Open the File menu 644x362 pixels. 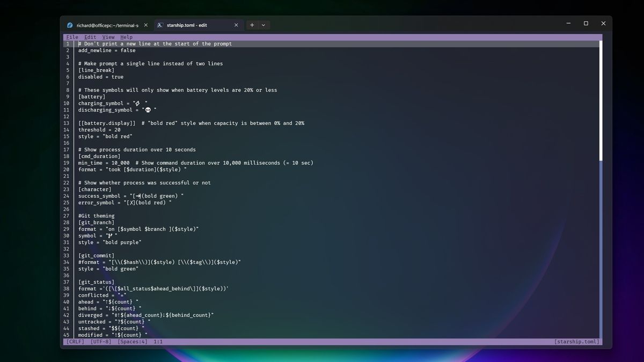71,37
